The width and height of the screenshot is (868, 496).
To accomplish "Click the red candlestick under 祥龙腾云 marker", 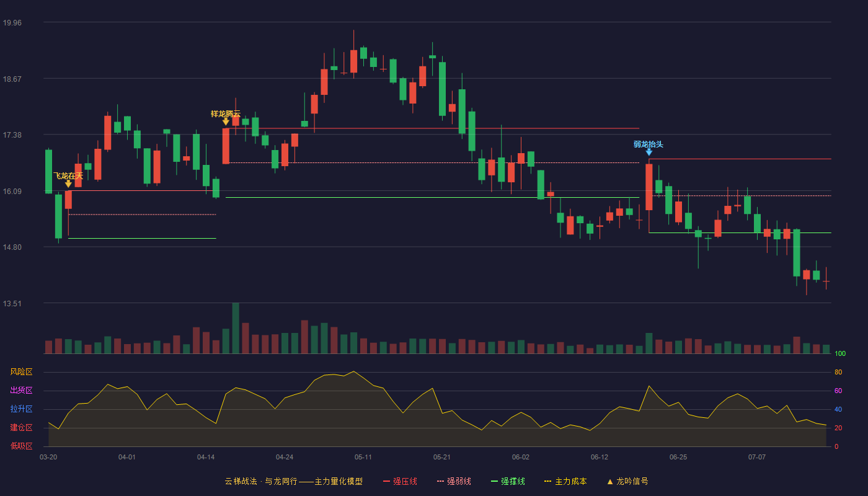I will point(226,146).
